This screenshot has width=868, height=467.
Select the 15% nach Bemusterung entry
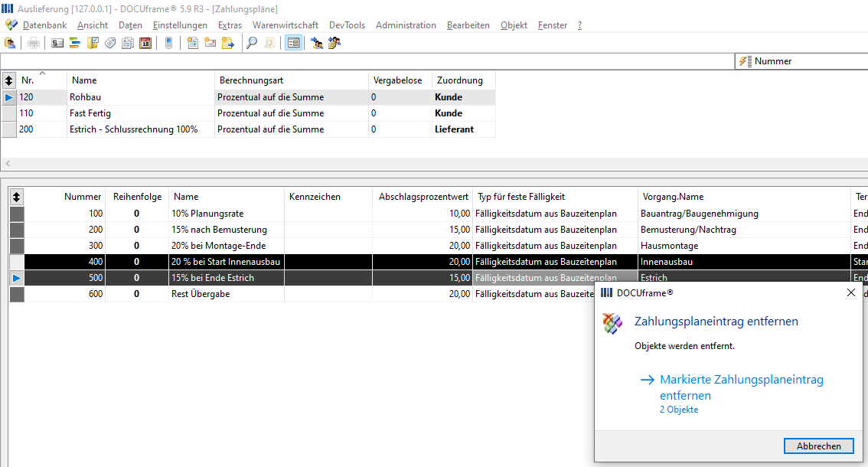[219, 230]
